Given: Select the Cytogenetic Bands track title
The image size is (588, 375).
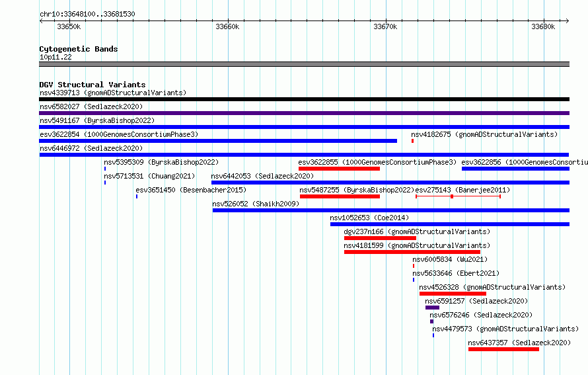Looking at the screenshot, I should 79,49.
